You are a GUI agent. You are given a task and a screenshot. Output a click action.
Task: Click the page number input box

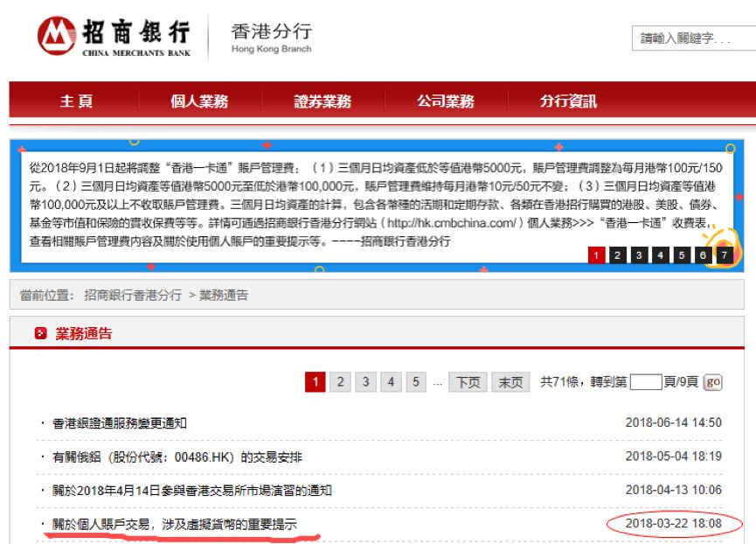coord(646,382)
